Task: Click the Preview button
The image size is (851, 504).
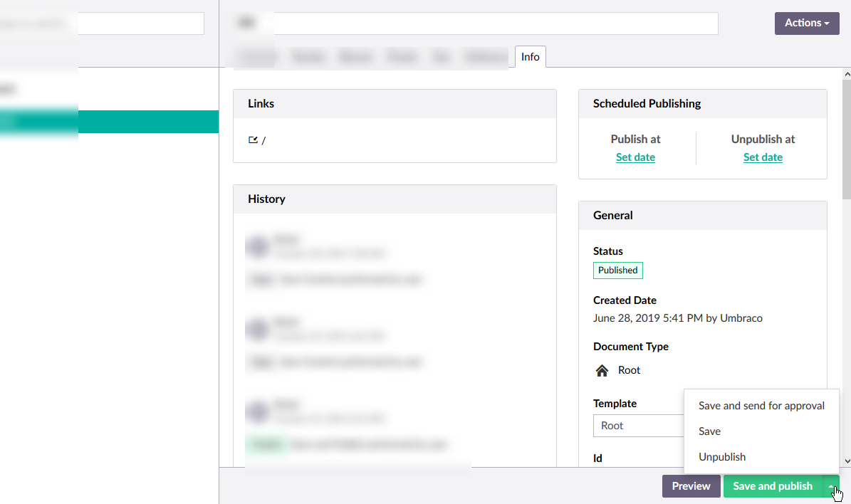Action: pyautogui.click(x=691, y=486)
